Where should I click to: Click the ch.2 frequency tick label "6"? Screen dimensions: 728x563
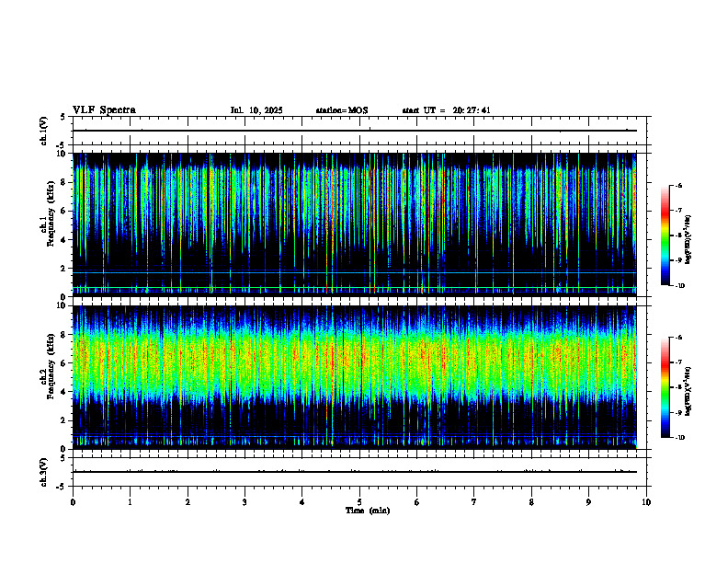pyautogui.click(x=64, y=363)
